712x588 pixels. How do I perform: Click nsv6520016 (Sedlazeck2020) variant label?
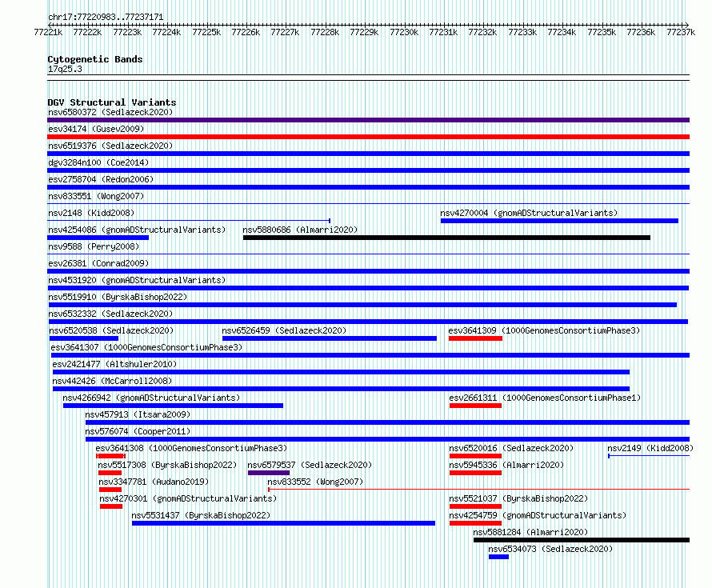click(x=511, y=448)
